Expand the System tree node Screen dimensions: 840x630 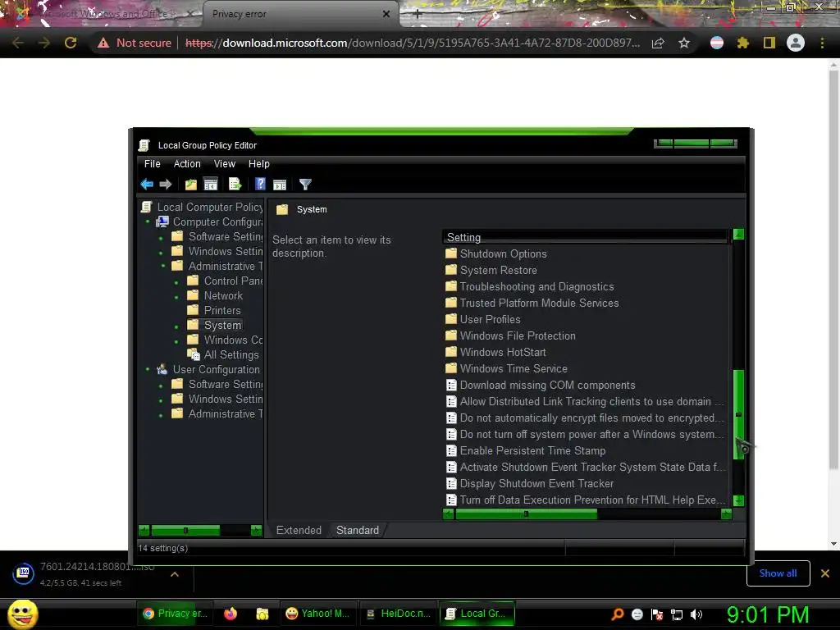pyautogui.click(x=176, y=326)
